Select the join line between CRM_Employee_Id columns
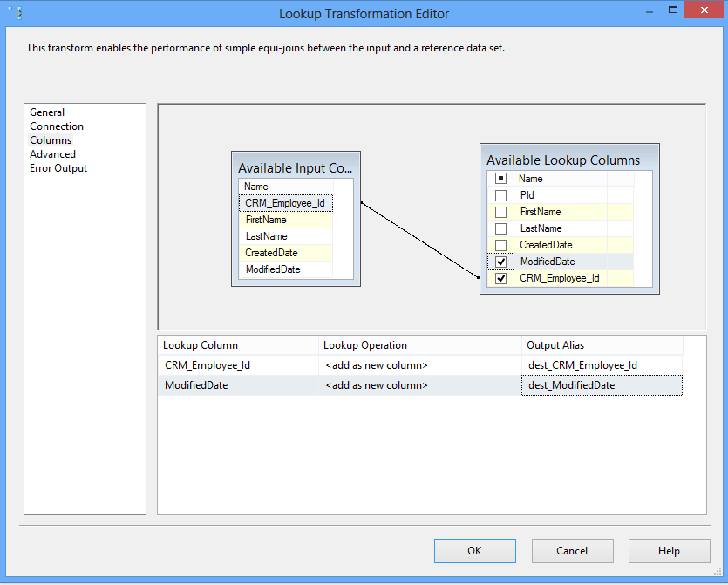 (x=419, y=240)
